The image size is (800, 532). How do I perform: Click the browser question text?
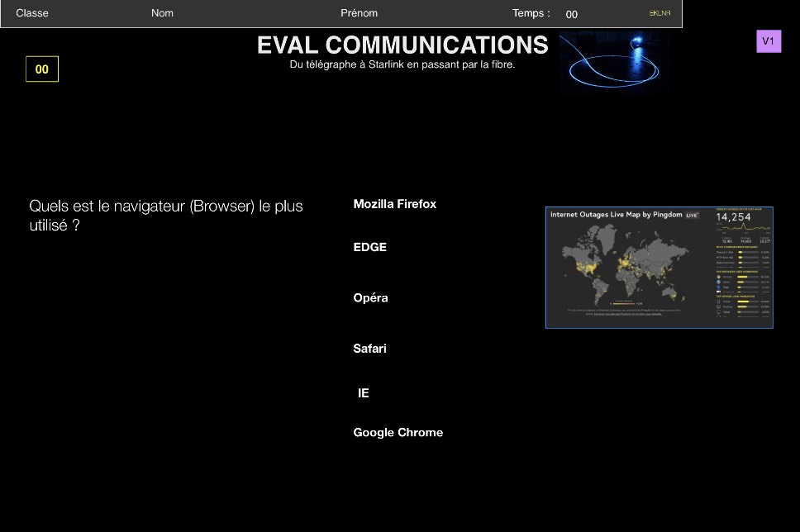tap(166, 216)
